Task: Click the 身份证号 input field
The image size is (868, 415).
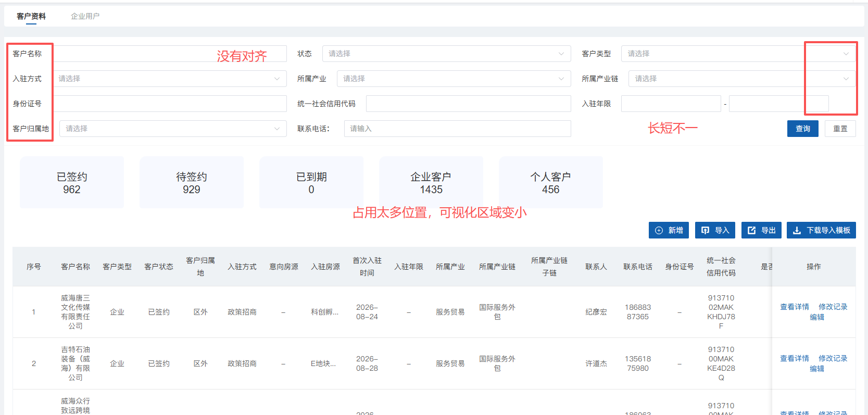Action: click(x=170, y=104)
